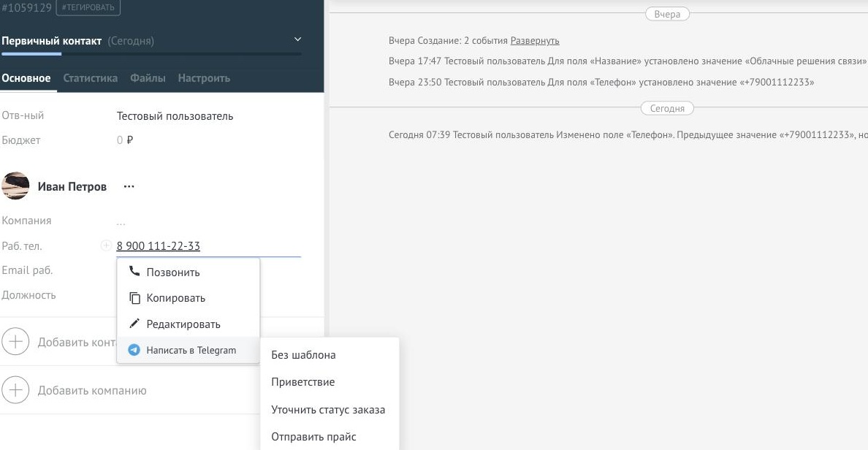Click the phone icon beside Позвонить
This screenshot has height=450, width=868.
click(134, 271)
